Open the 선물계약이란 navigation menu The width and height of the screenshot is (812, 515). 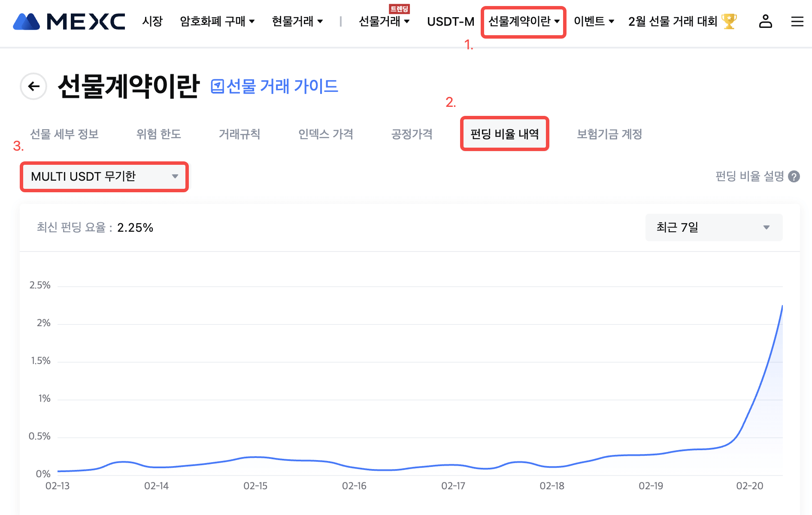[x=524, y=21]
